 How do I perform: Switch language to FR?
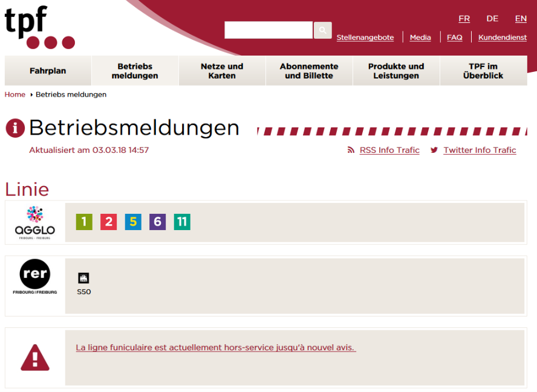pyautogui.click(x=464, y=19)
